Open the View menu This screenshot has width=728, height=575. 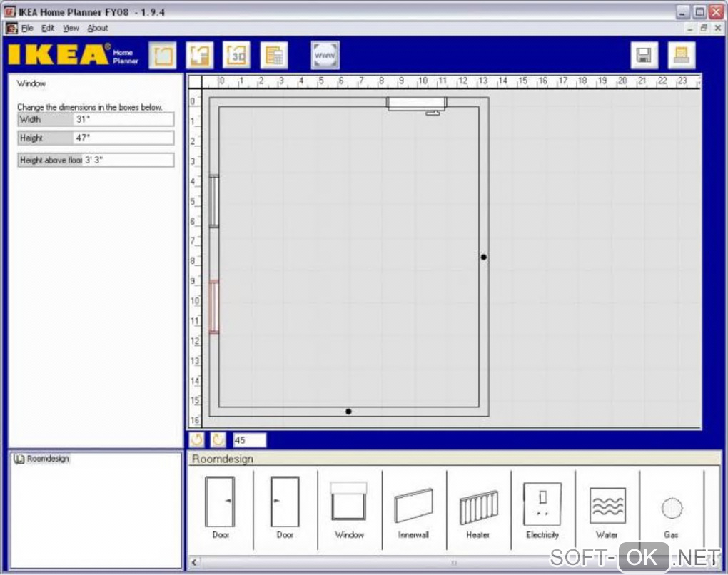[x=71, y=29]
